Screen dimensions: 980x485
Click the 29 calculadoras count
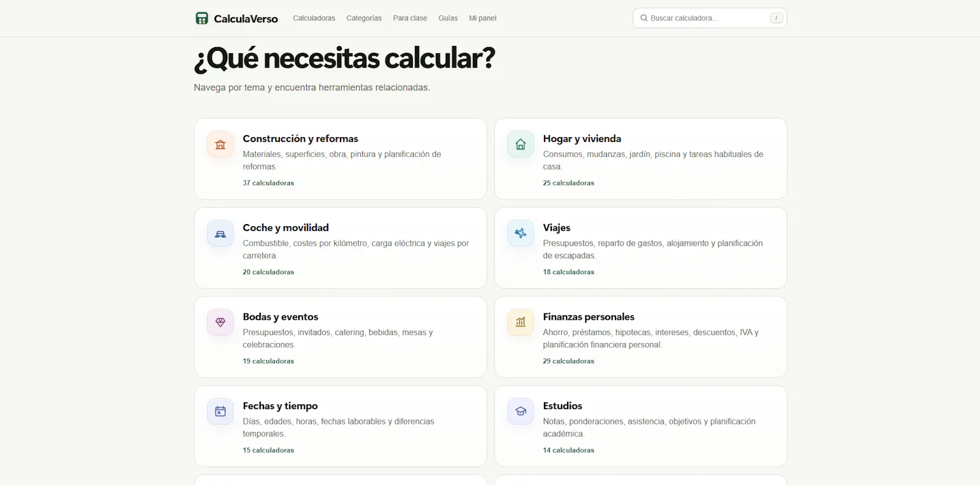568,361
